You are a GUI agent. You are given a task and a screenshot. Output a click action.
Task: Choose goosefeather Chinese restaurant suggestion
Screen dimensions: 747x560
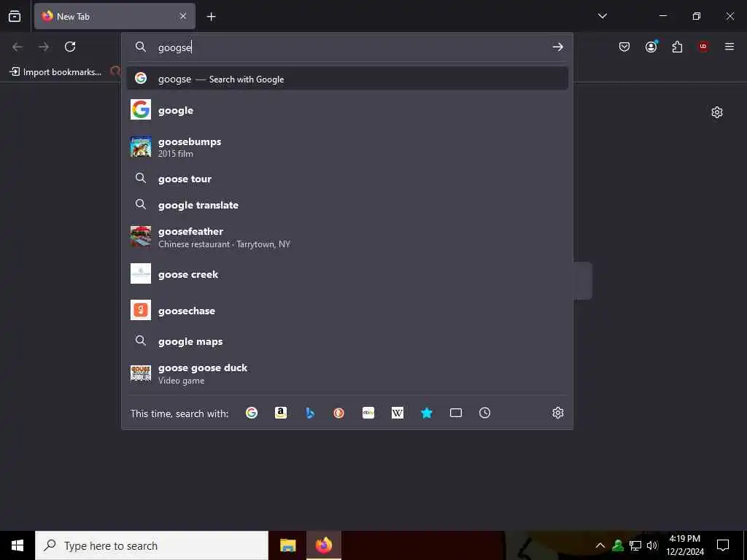347,237
